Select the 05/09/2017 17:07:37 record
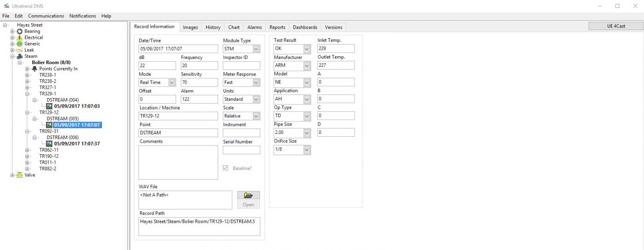 pos(77,144)
